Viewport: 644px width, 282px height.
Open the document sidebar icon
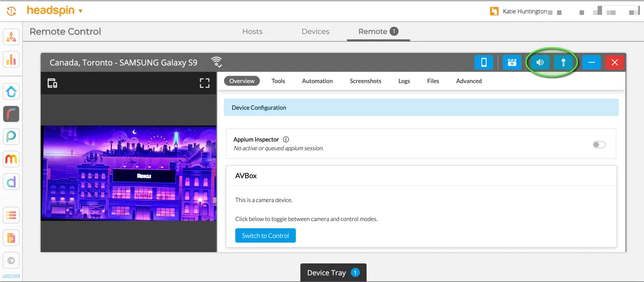click(11, 237)
